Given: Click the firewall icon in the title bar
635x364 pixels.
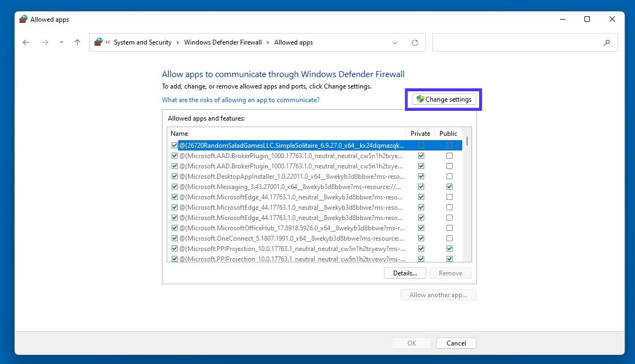Looking at the screenshot, I should coord(23,18).
